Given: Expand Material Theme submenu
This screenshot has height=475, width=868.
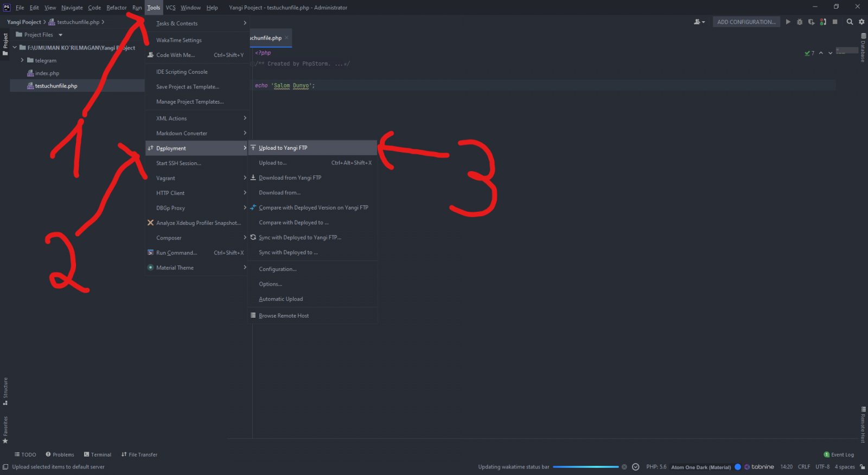Looking at the screenshot, I should point(197,268).
